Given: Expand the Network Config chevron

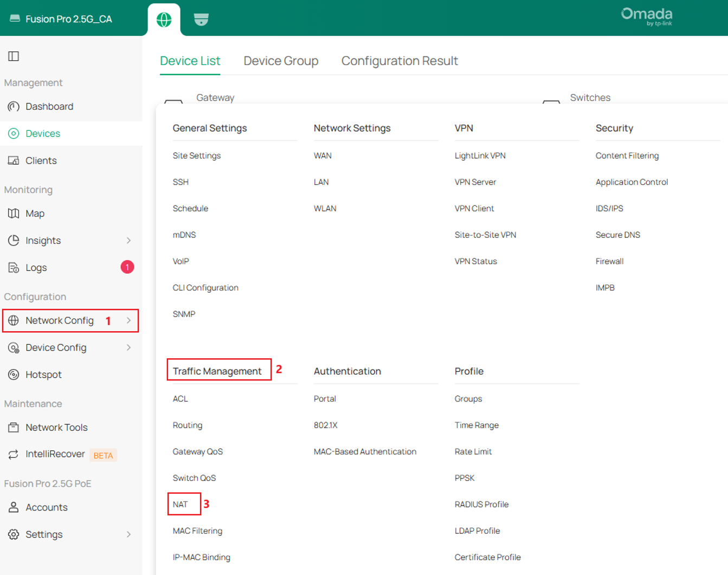Looking at the screenshot, I should pos(129,320).
